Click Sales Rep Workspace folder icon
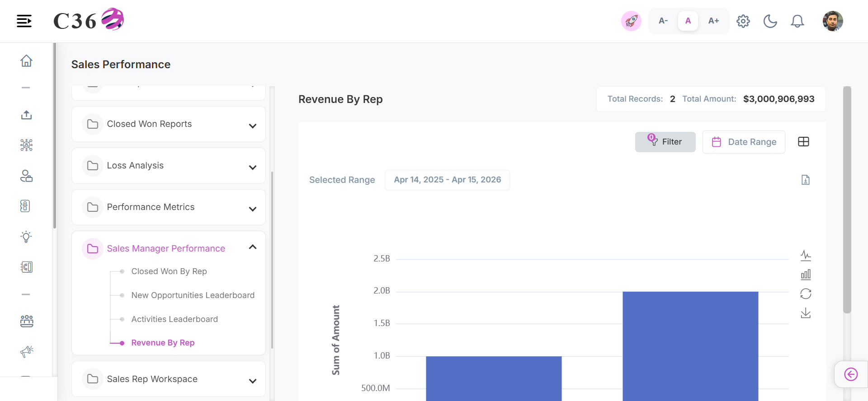868x401 pixels. coord(93,379)
